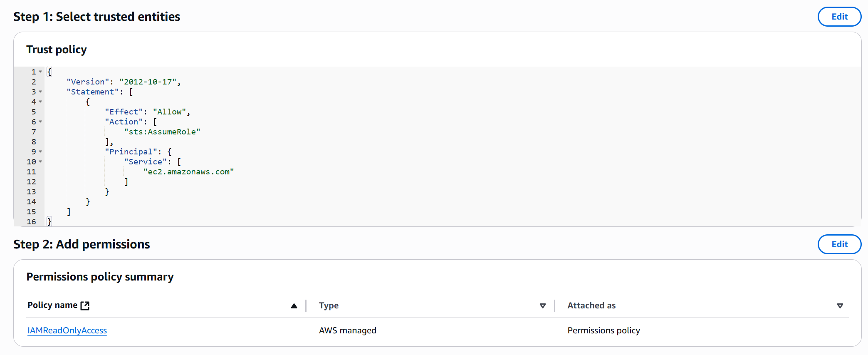Sort by Attached as column arrow
This screenshot has width=868, height=355.
[x=840, y=306]
